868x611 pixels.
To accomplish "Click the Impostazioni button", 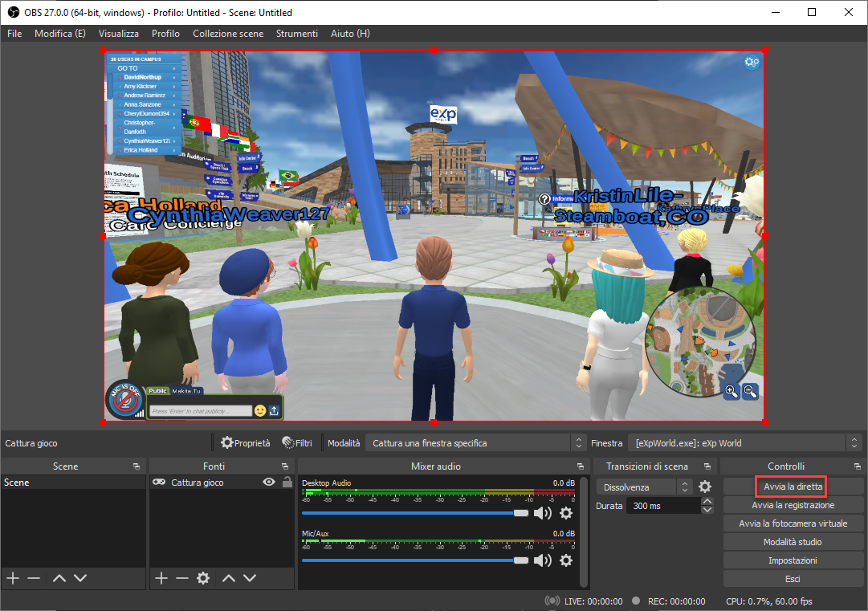I will (793, 560).
